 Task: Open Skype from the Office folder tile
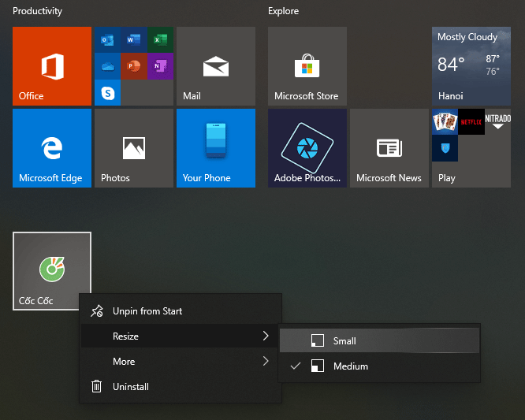[x=107, y=93]
